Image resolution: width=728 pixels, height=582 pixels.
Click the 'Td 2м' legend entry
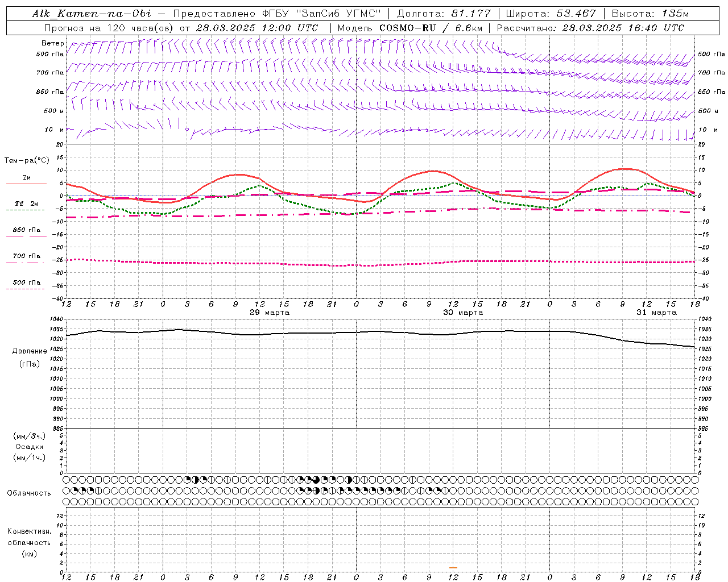pos(27,203)
